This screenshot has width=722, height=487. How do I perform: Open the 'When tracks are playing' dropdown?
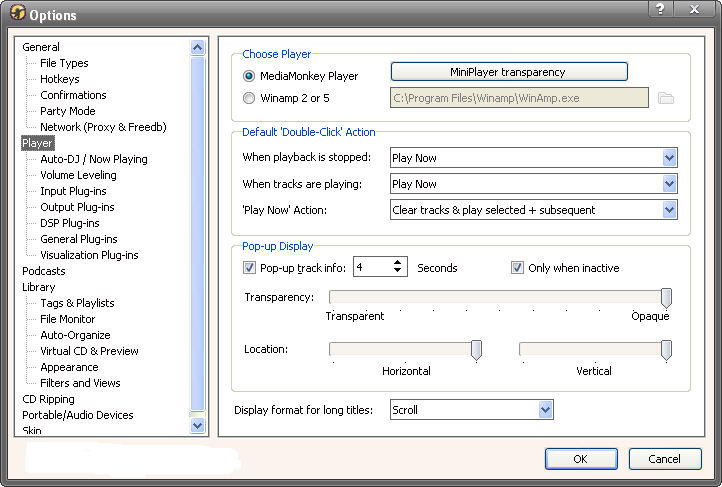point(669,184)
